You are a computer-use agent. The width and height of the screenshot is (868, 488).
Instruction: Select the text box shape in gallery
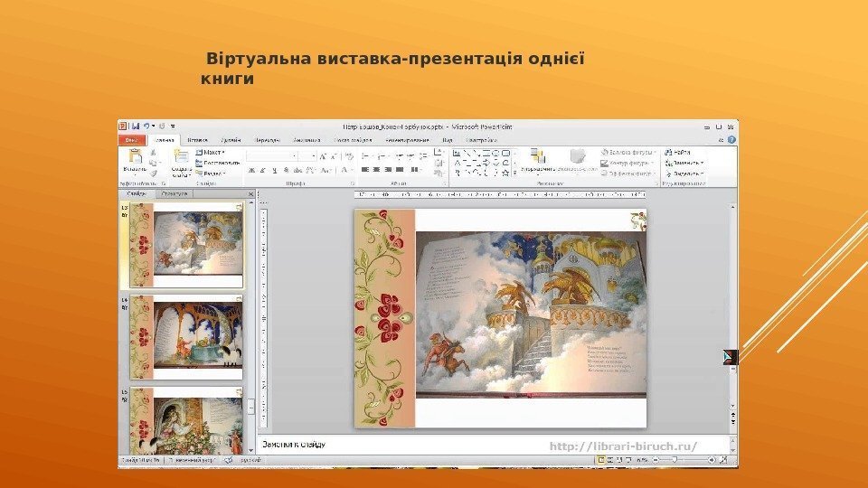pyautogui.click(x=457, y=154)
